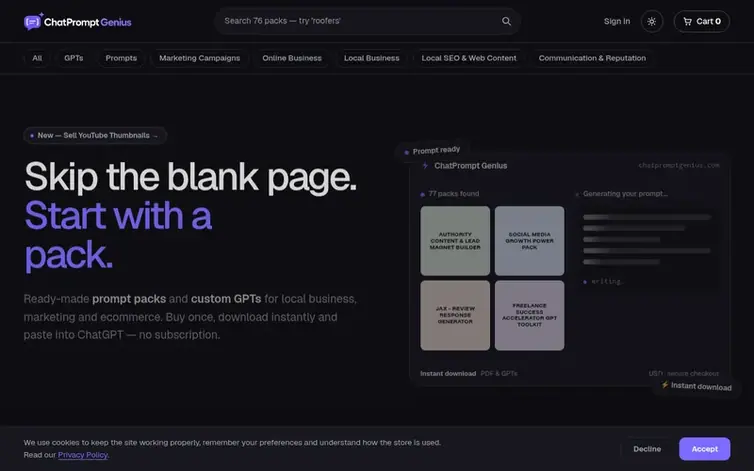Click the ChatPrompt Genius logo icon
The width and height of the screenshot is (754, 471).
click(x=33, y=22)
